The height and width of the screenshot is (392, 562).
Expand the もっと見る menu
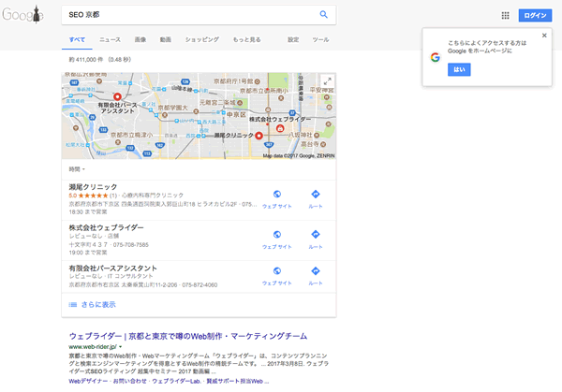[x=247, y=40]
